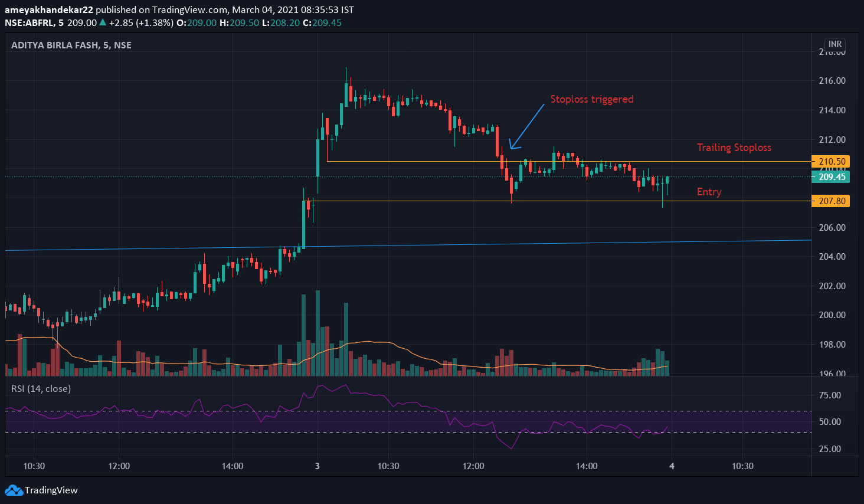This screenshot has width=864, height=504.
Task: Click the 212.00 price axis label
Action: [x=832, y=140]
